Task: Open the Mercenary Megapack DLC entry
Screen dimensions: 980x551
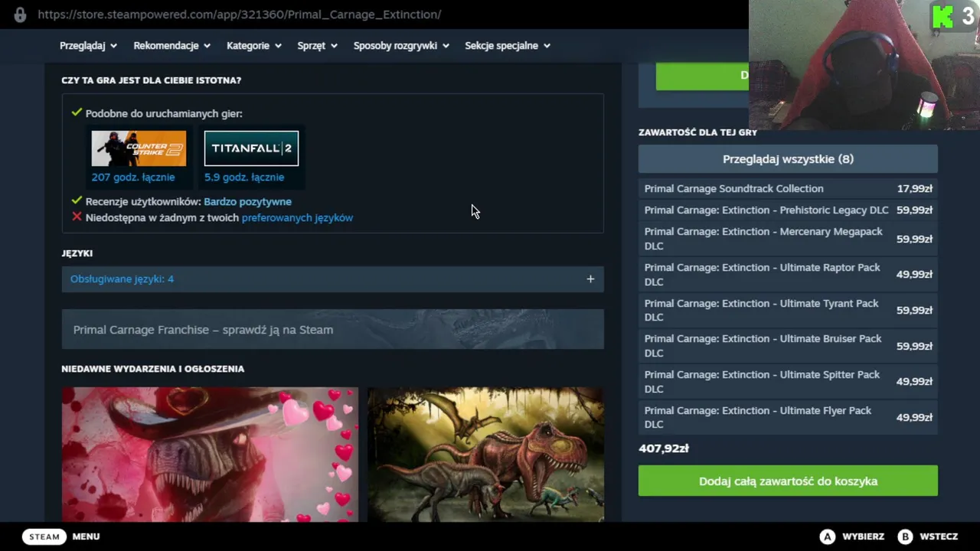Action: coord(788,239)
